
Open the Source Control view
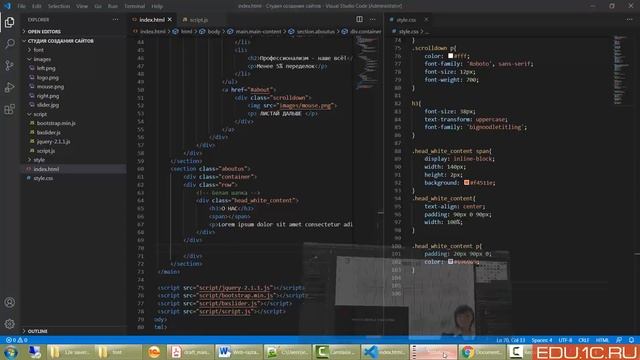9,65
